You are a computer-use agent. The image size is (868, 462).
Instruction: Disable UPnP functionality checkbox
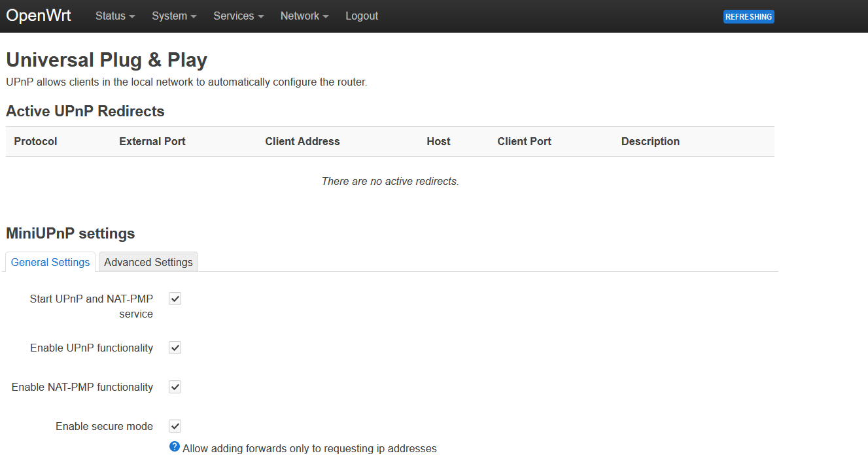[x=174, y=348]
